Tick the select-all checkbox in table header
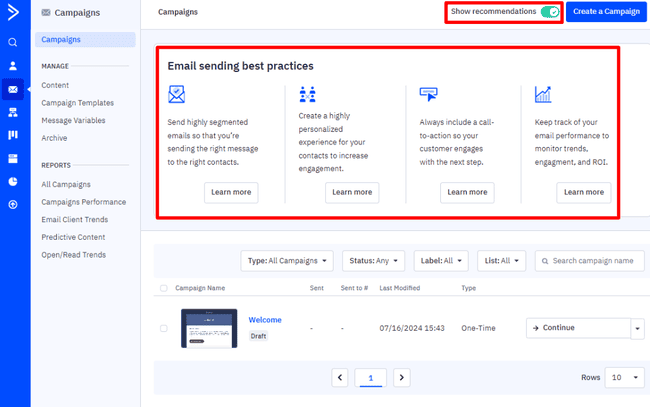The image size is (650, 407). pos(164,288)
